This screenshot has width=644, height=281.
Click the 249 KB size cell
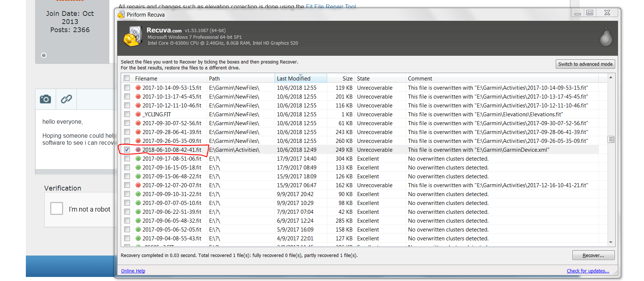coord(344,150)
